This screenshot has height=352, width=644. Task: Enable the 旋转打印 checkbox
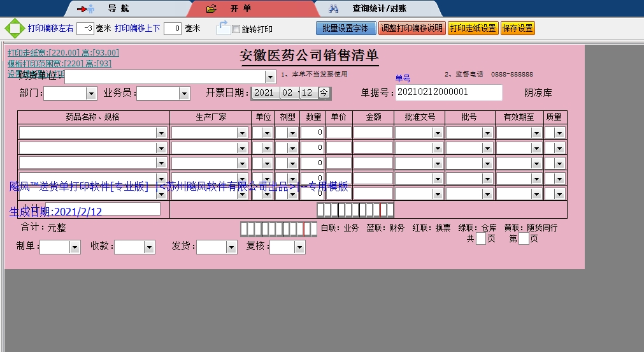pos(236,29)
